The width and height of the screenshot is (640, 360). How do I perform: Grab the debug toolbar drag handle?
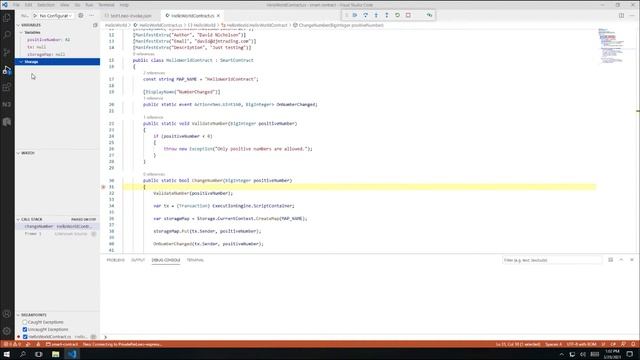click(x=346, y=15)
